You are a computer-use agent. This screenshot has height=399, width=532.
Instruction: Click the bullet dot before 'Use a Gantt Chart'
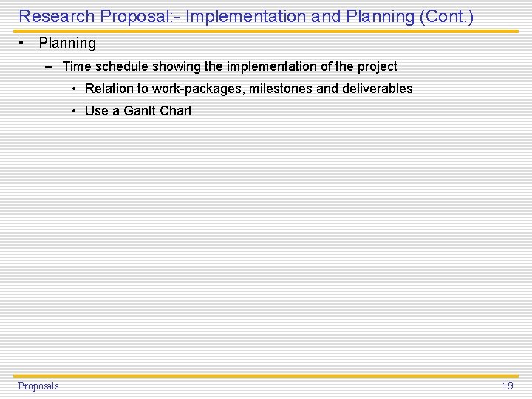[75, 112]
